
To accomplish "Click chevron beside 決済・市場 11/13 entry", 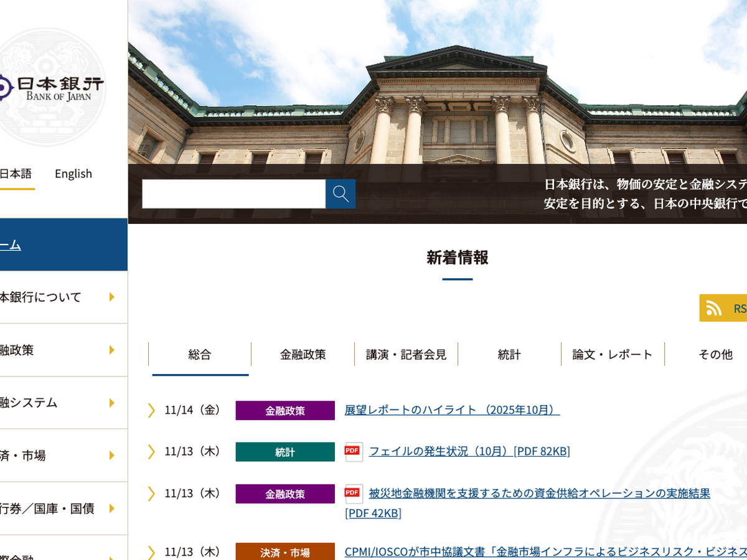I will [x=151, y=552].
